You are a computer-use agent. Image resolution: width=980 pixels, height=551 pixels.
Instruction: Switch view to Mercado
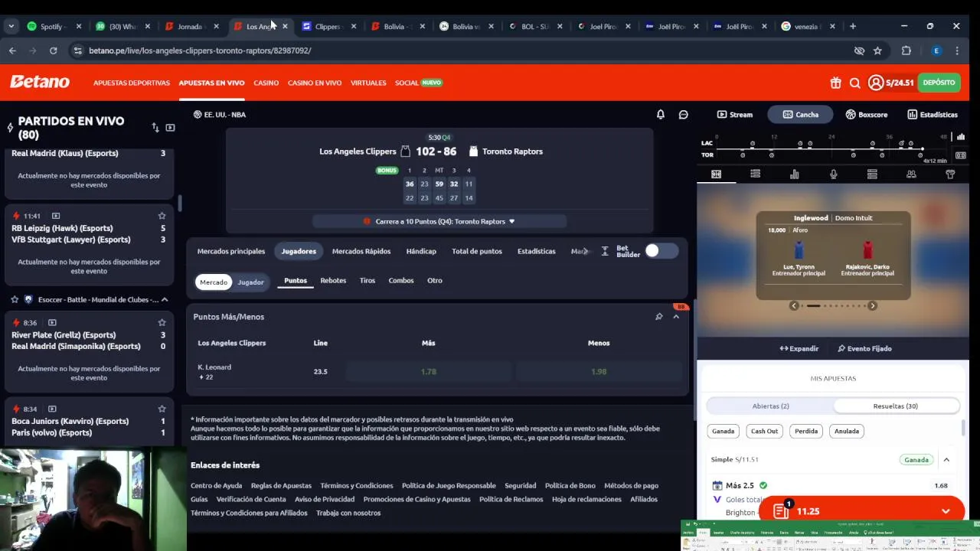click(x=214, y=282)
